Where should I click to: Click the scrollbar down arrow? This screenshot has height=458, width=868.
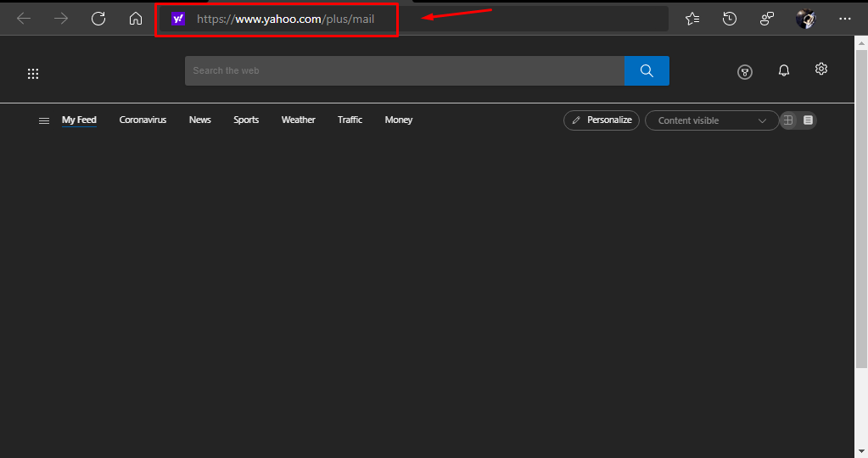[x=861, y=452]
